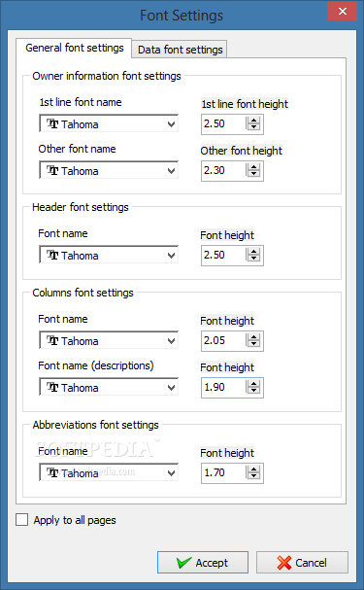This screenshot has width=364, height=590.
Task: Decrease Header font height value
Action: coord(254,259)
